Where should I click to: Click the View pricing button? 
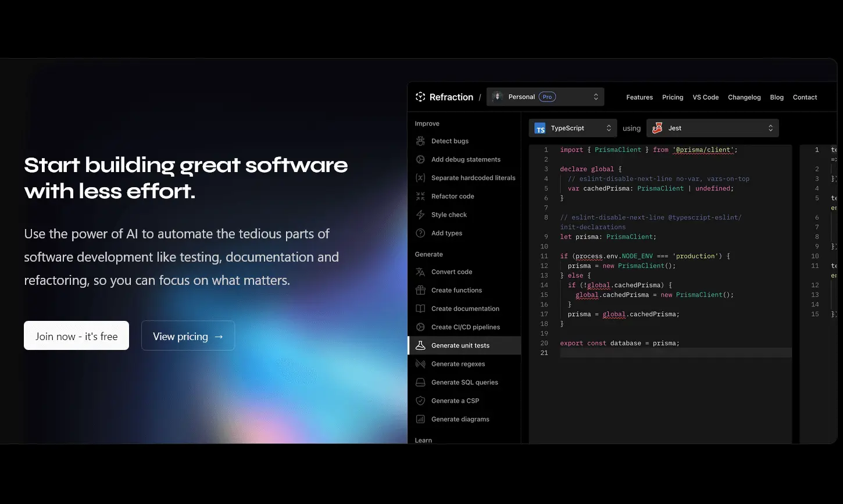(188, 335)
